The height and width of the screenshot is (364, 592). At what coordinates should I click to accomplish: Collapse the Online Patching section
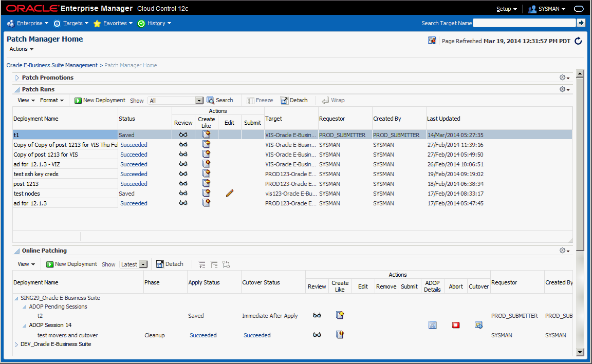click(17, 251)
